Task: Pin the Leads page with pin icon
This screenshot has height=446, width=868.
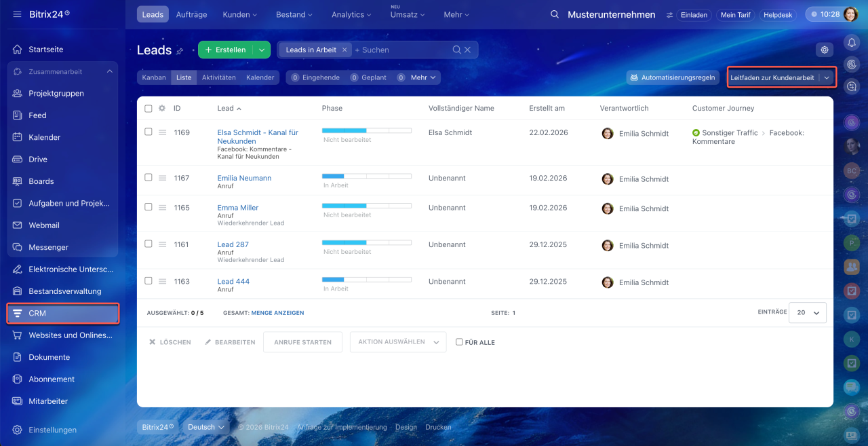Action: pyautogui.click(x=180, y=51)
